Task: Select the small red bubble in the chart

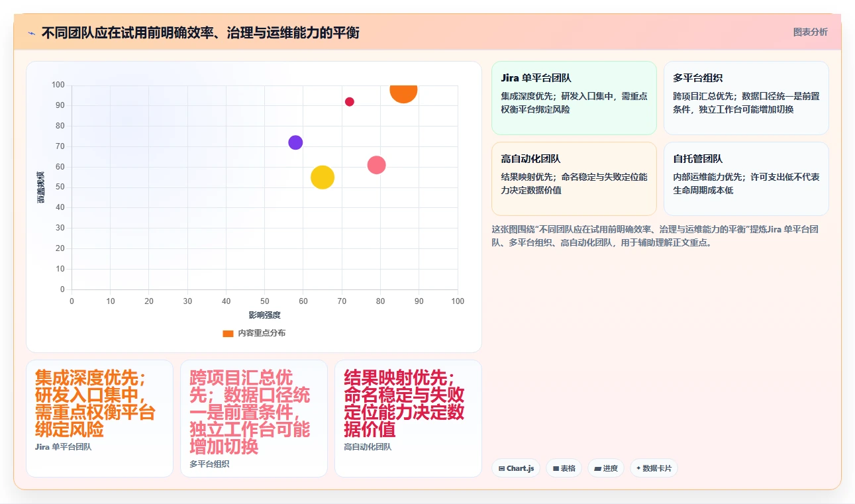Action: click(x=350, y=102)
